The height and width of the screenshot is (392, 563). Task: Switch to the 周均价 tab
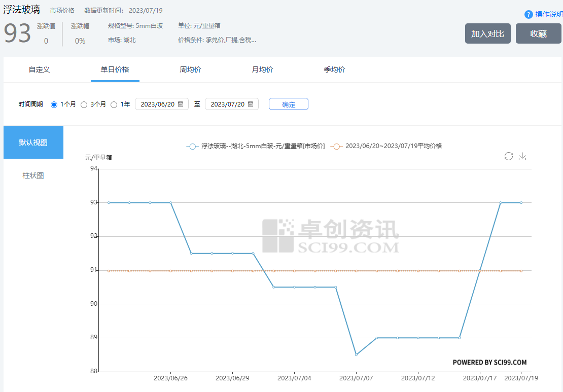(x=190, y=69)
